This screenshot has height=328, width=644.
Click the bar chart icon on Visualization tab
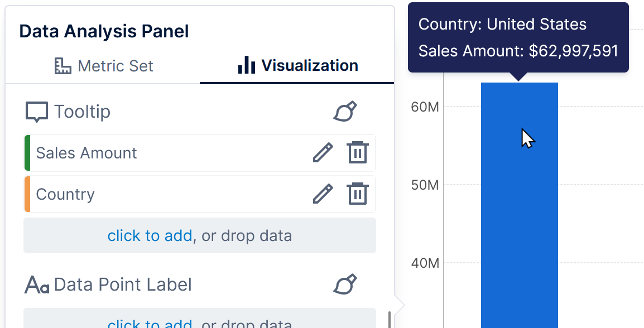point(247,65)
